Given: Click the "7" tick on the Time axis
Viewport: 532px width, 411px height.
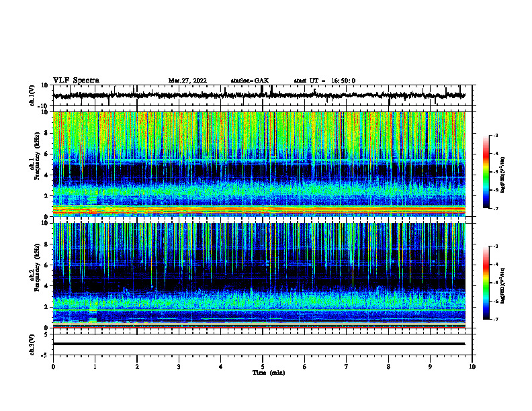Looking at the screenshot, I should pyautogui.click(x=347, y=367).
